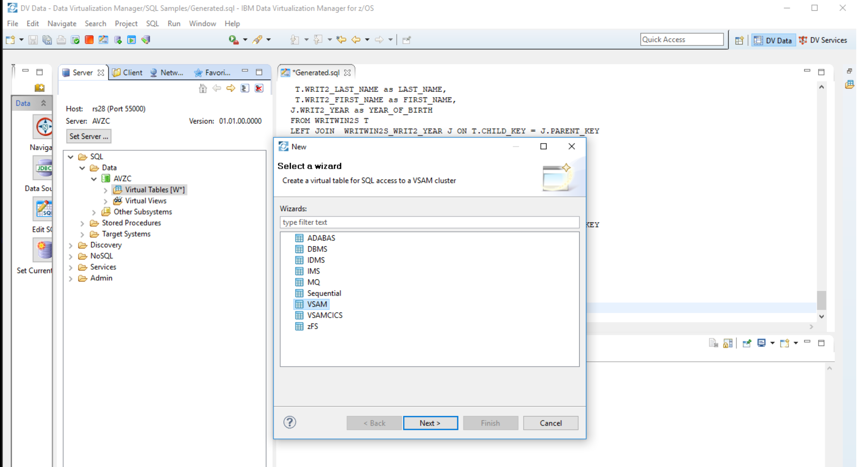Click the Cancel button in wizard

550,423
